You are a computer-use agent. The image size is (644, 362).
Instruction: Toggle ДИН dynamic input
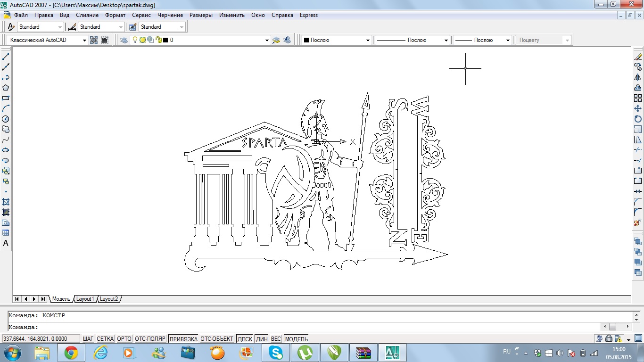[x=262, y=339]
